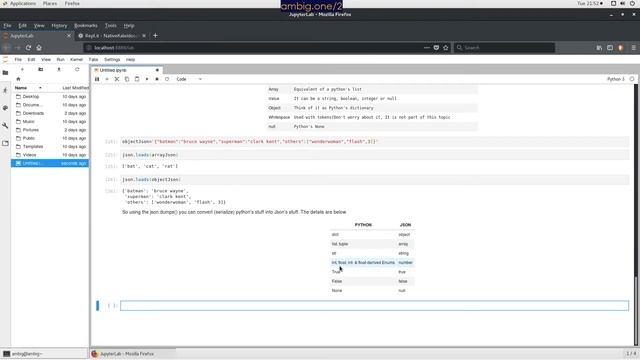Open Firefox hamburger menu
640x360 pixels.
coord(633,48)
